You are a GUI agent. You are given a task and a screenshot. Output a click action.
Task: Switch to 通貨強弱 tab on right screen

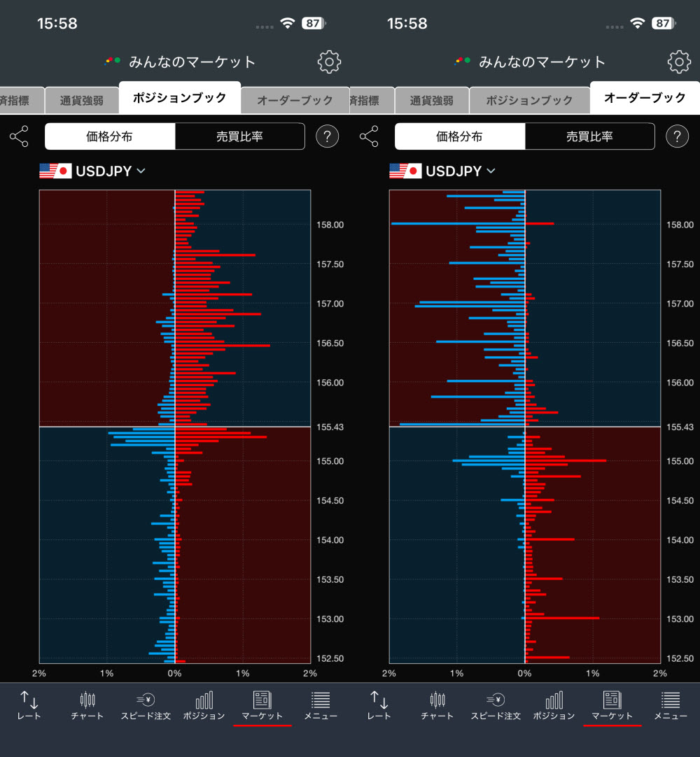tap(431, 100)
